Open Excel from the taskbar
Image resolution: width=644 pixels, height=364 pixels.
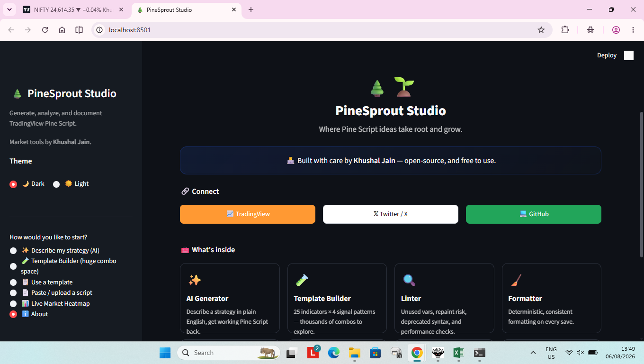(458, 353)
